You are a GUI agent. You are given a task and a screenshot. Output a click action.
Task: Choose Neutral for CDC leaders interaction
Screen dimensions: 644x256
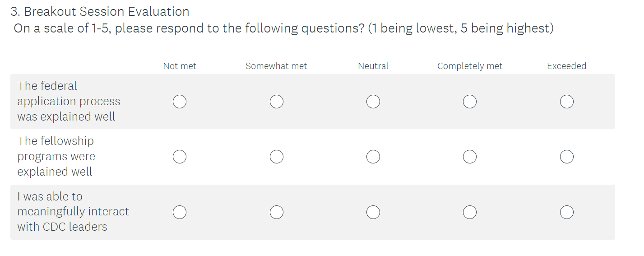point(373,212)
